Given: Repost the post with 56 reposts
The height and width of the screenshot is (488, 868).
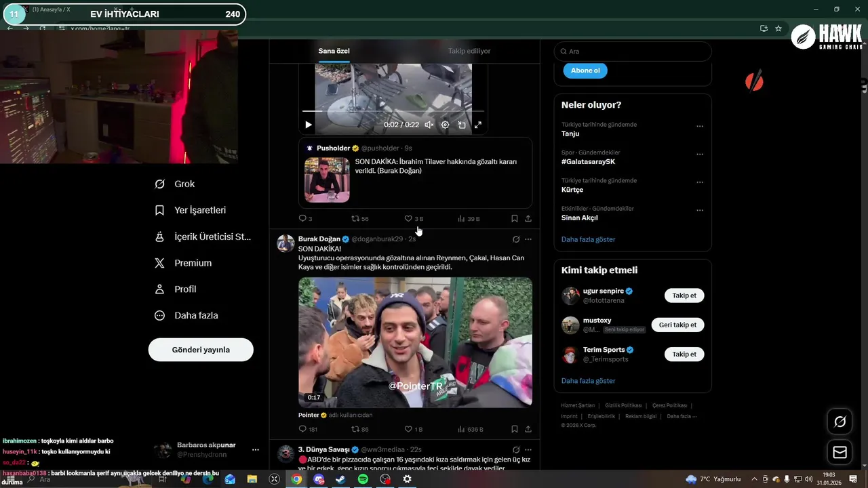Looking at the screenshot, I should tap(359, 219).
